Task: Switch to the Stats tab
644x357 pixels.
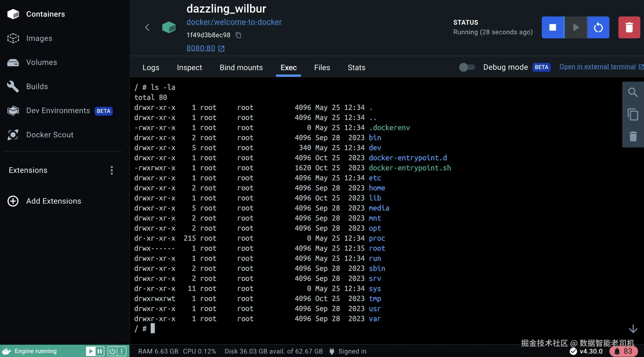Action: (x=356, y=68)
